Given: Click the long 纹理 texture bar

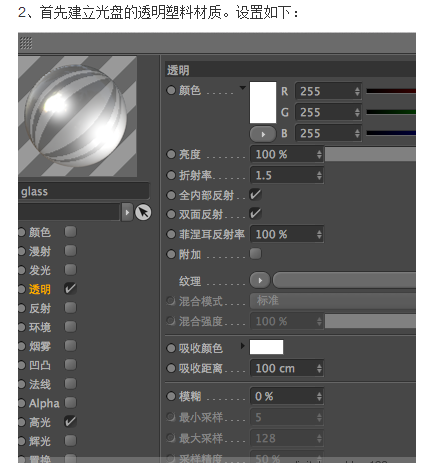Looking at the screenshot, I should tap(344, 280).
